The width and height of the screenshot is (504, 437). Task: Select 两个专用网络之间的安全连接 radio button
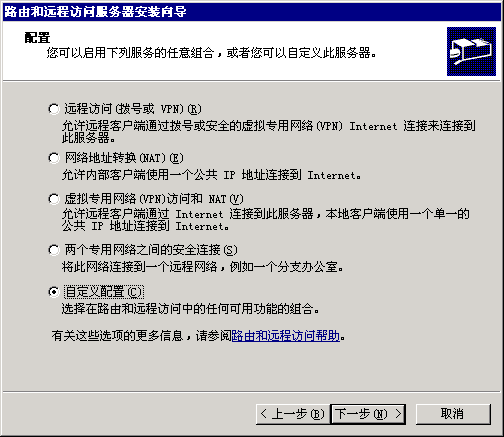54,249
